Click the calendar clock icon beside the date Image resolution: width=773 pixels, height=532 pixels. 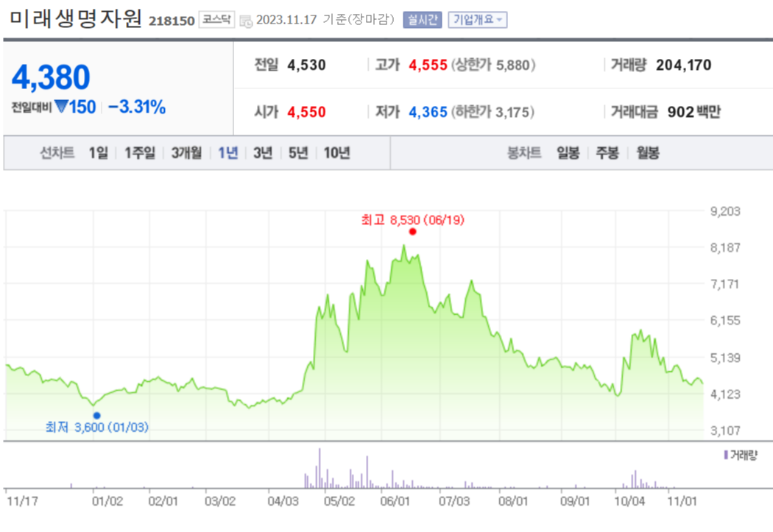pyautogui.click(x=245, y=21)
